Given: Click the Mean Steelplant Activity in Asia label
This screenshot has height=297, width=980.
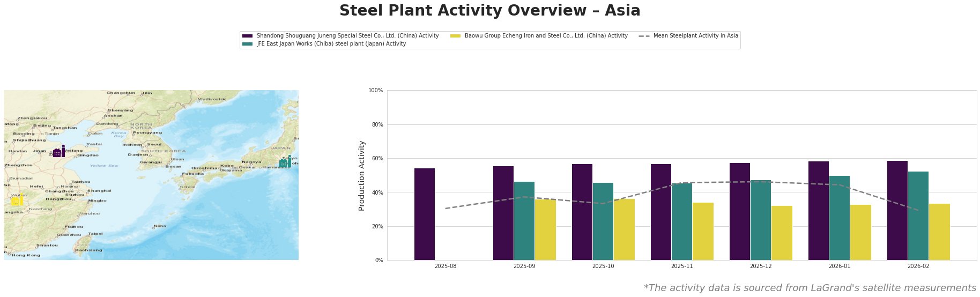Looking at the screenshot, I should coord(695,36).
